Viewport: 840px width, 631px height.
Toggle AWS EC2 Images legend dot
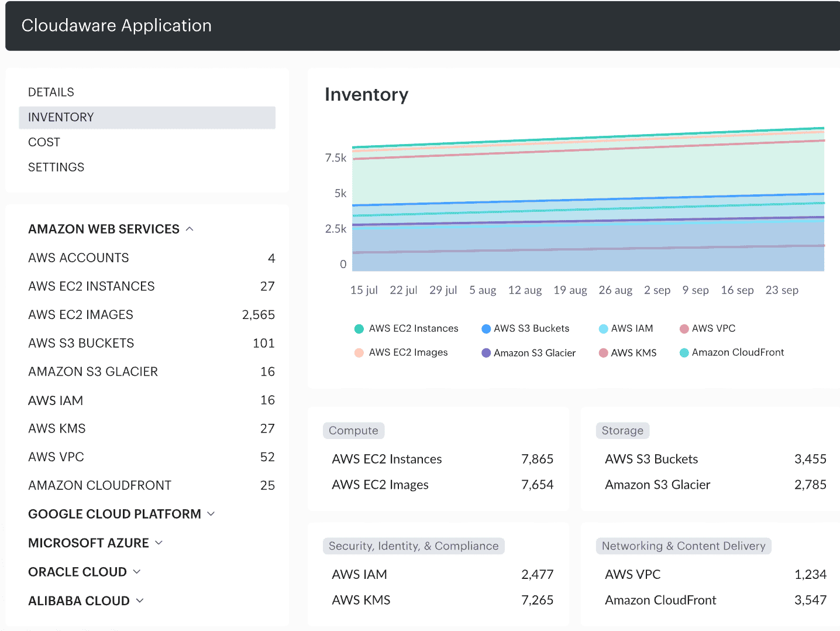click(x=359, y=353)
